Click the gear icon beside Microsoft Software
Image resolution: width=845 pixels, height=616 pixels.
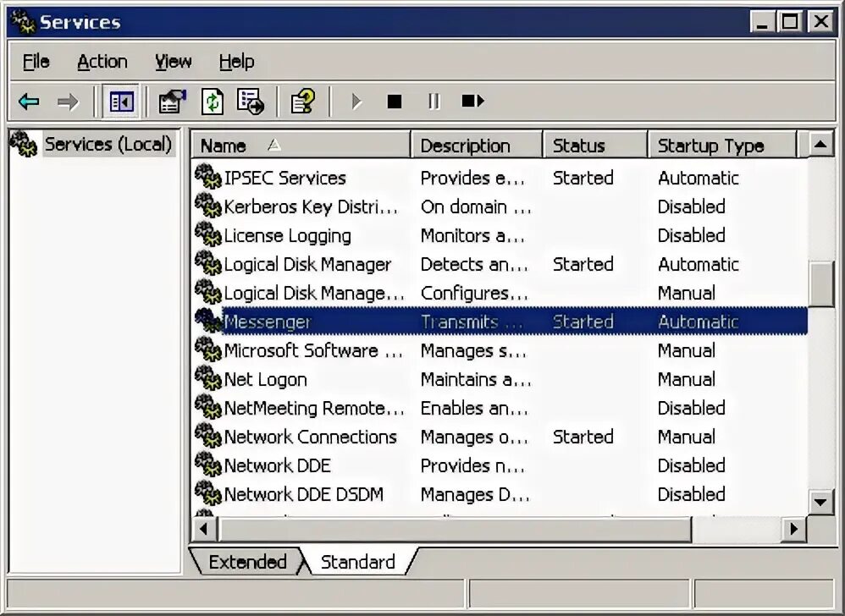tap(208, 350)
